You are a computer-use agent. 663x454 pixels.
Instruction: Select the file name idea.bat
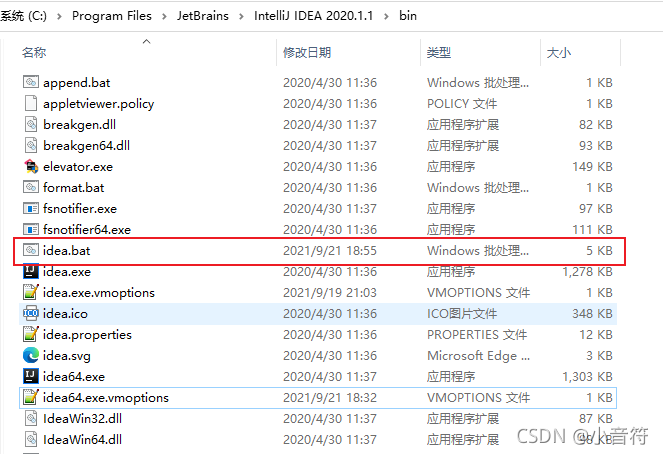(66, 250)
